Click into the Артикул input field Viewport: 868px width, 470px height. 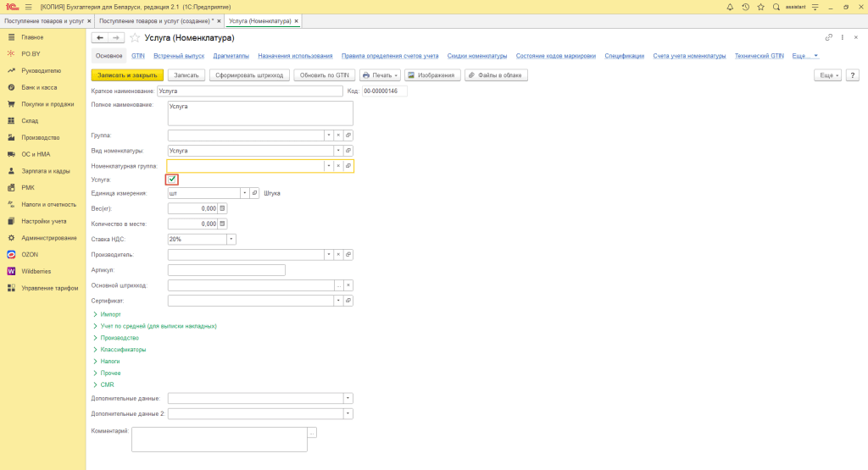[x=226, y=270]
